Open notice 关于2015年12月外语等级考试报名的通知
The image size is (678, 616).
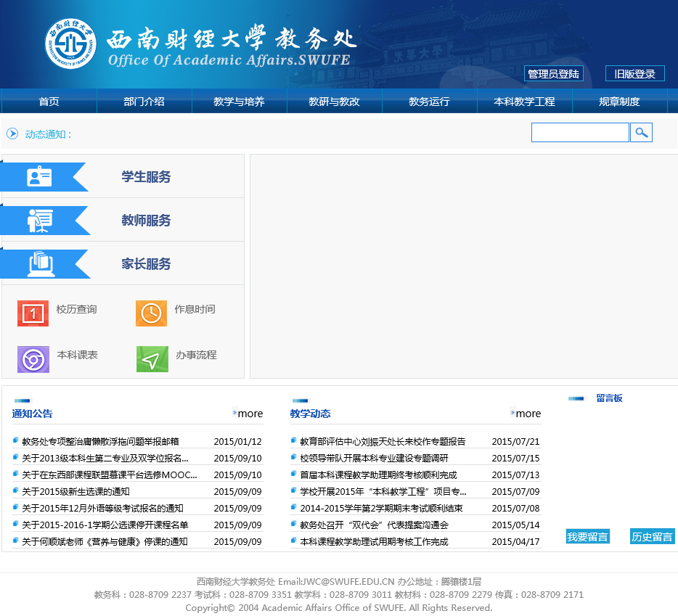[102, 508]
